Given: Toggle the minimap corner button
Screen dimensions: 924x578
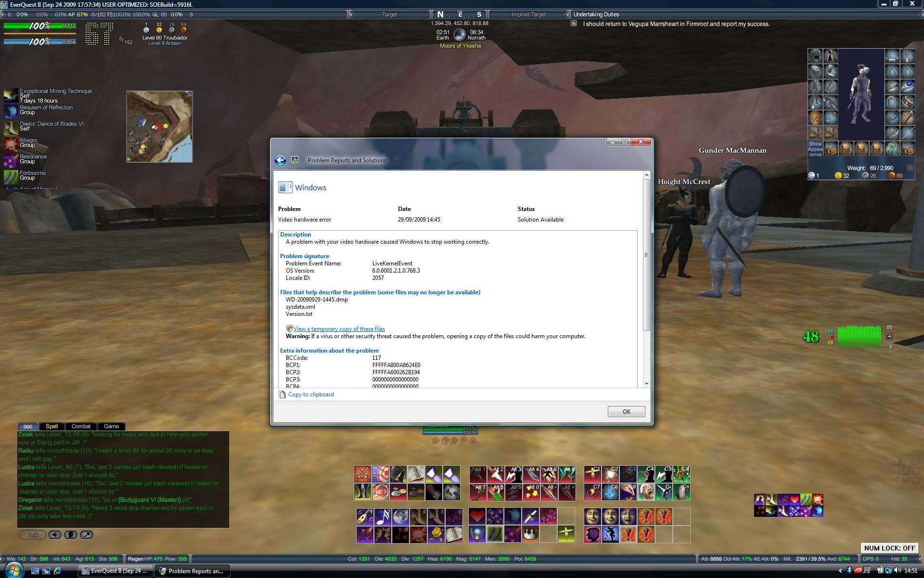Looking at the screenshot, I should [190, 94].
